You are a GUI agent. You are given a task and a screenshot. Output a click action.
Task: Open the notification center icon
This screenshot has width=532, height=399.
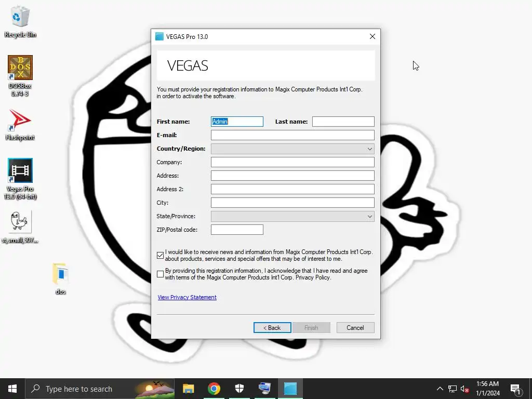(x=515, y=389)
